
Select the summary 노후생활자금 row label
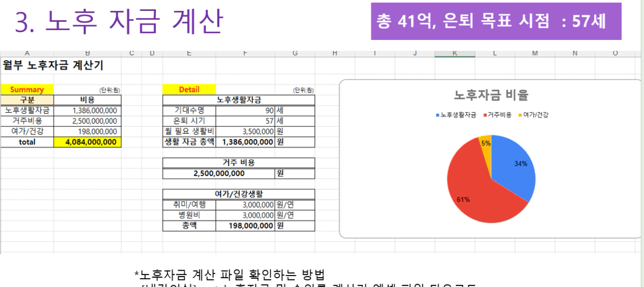point(27,110)
